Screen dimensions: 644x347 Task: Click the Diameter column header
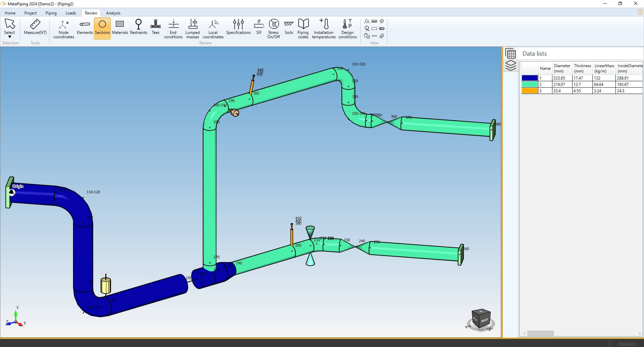click(x=562, y=68)
